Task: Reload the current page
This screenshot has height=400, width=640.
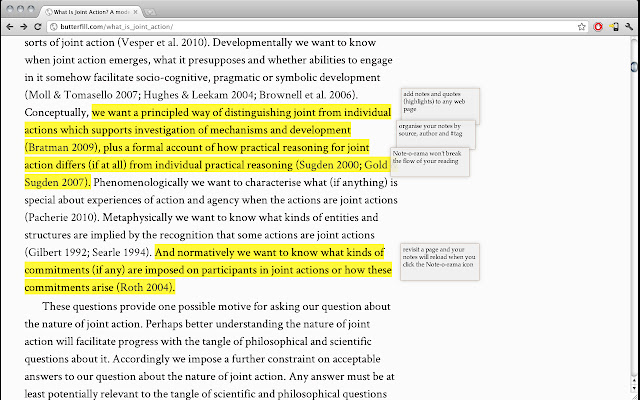Action: tap(38, 25)
